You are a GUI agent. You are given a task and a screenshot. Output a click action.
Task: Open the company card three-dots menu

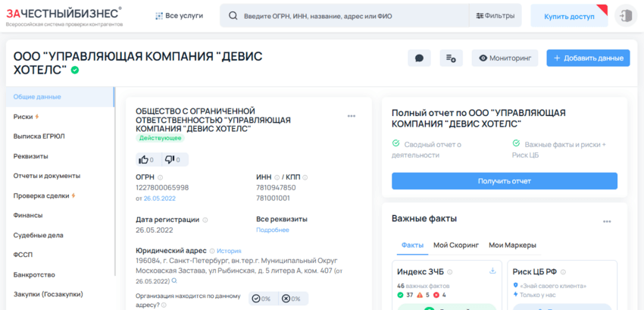pos(351,116)
